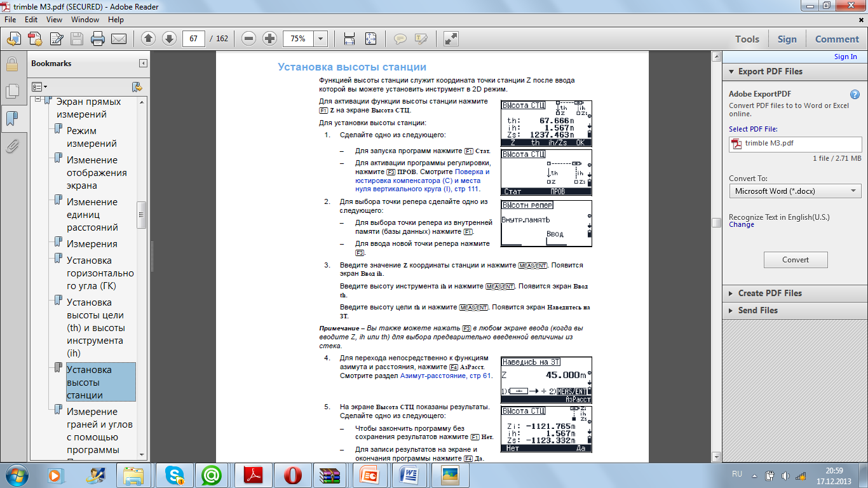Screen dimensions: 868x488
Task: Click the page number input field
Action: (193, 39)
